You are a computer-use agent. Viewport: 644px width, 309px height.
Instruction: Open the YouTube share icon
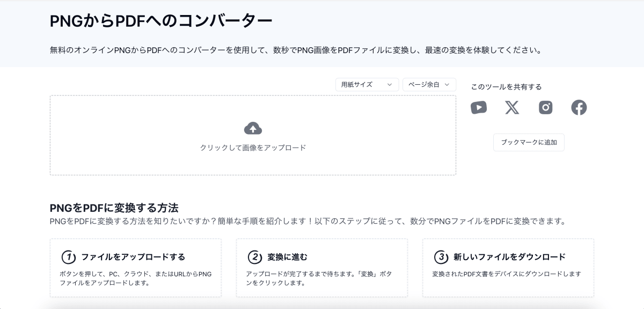pos(478,107)
